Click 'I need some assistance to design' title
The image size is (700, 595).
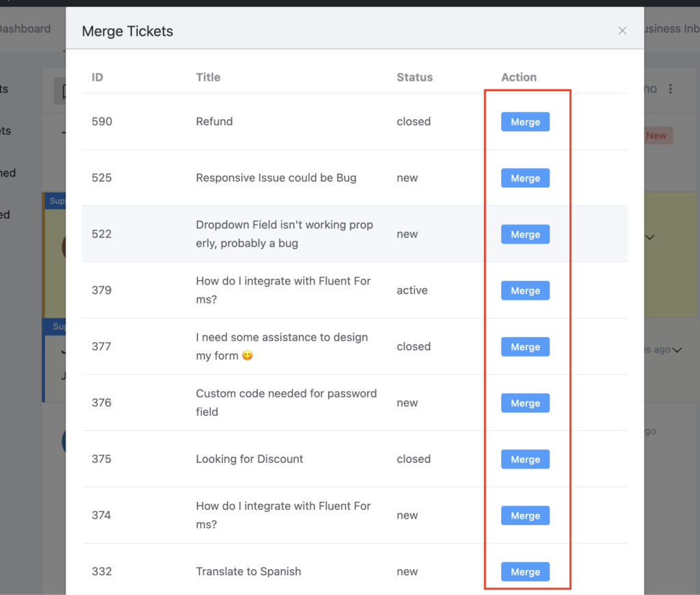[282, 347]
